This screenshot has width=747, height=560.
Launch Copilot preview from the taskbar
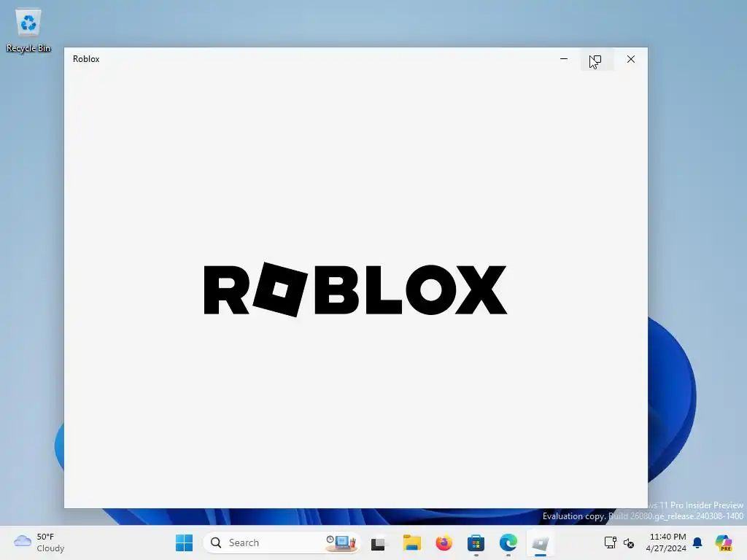pyautogui.click(x=724, y=542)
